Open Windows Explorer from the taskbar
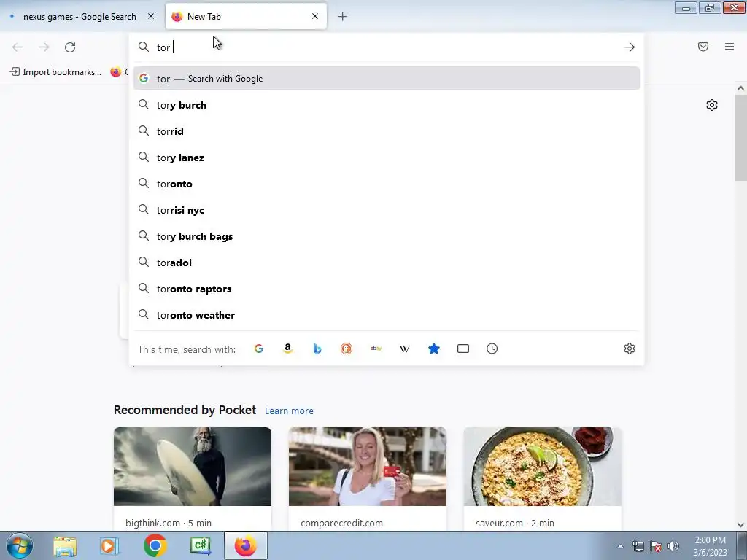Screen dimensions: 747x560 pyautogui.click(x=65, y=545)
